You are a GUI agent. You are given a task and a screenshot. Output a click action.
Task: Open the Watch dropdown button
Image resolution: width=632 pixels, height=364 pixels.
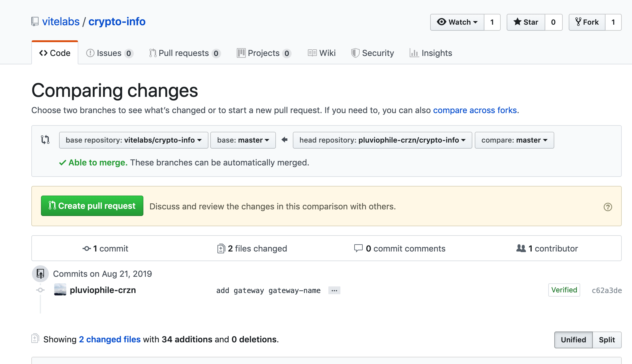(457, 22)
